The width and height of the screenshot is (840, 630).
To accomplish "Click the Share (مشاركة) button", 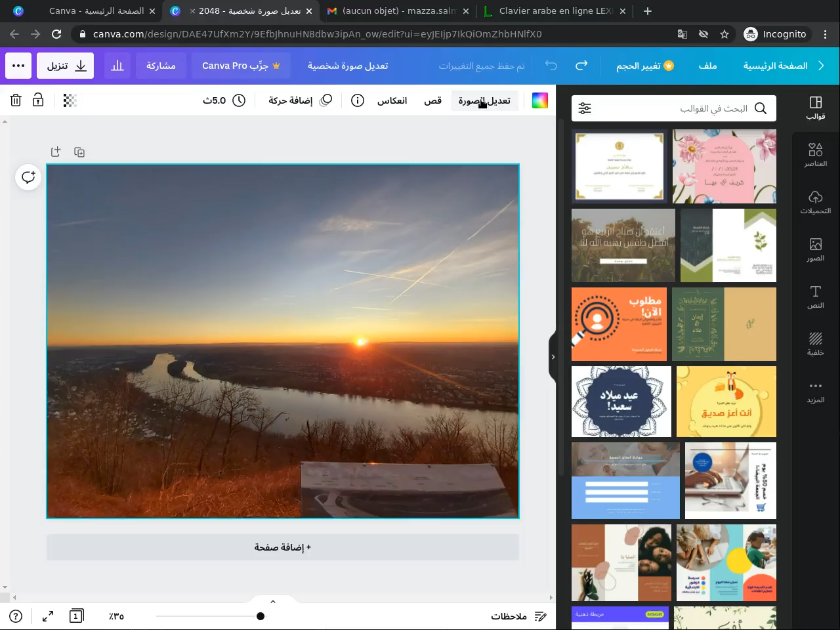I will pos(161,66).
